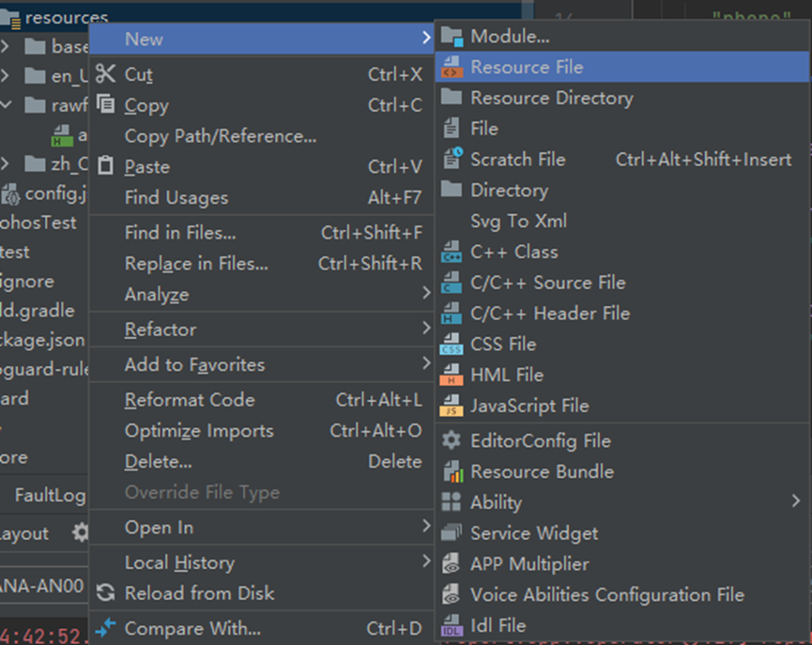The image size is (812, 645).
Task: Choose Delete from context menu
Action: click(x=261, y=462)
